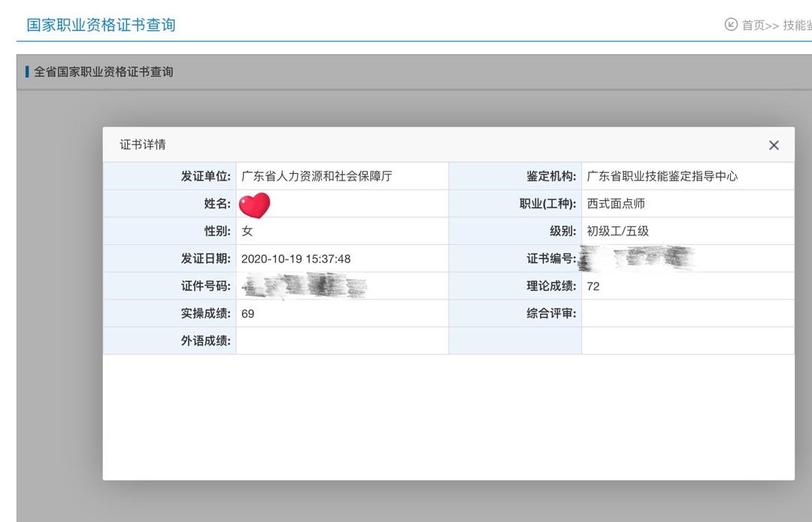The width and height of the screenshot is (812, 522).
Task: Click the 国家职业资格证书查询 page title
Action: 101,25
